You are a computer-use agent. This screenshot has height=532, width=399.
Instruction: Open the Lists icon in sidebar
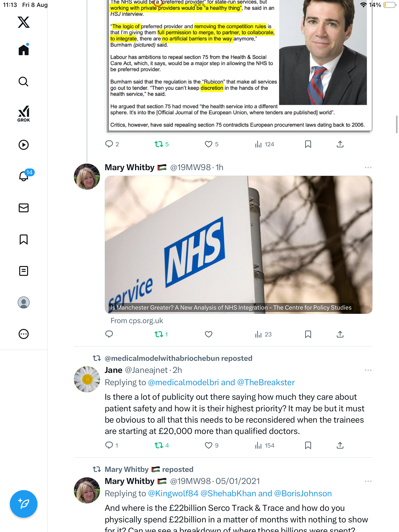tap(24, 271)
